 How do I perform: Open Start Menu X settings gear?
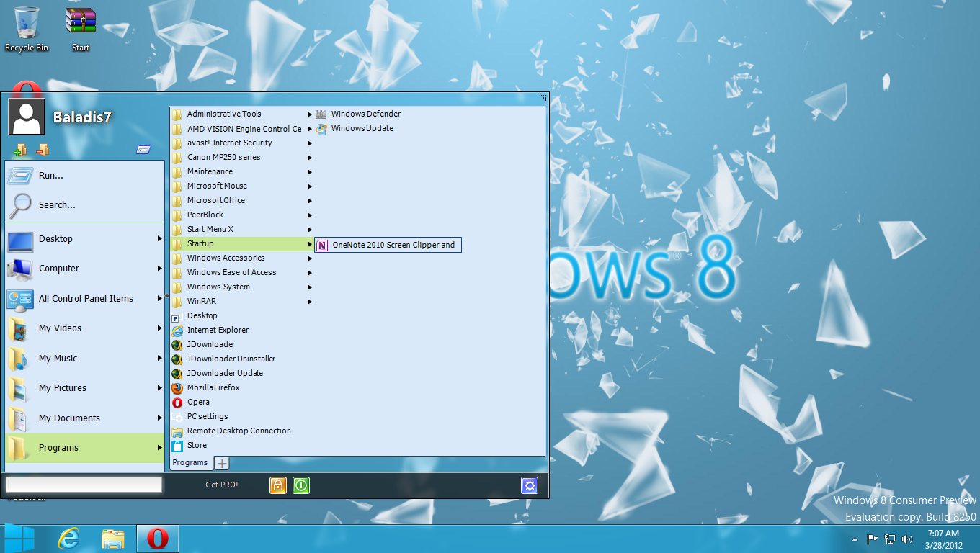pyautogui.click(x=530, y=485)
